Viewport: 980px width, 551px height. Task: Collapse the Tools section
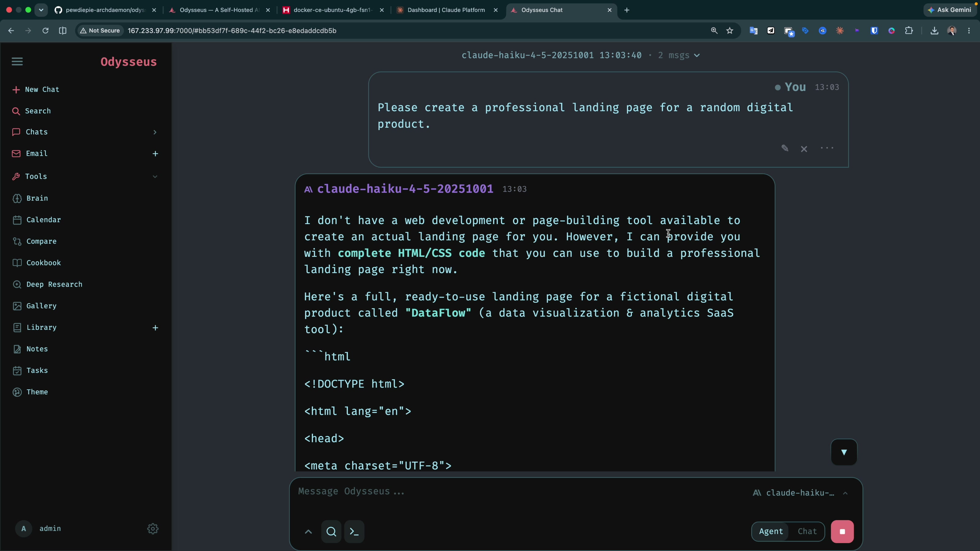point(155,176)
